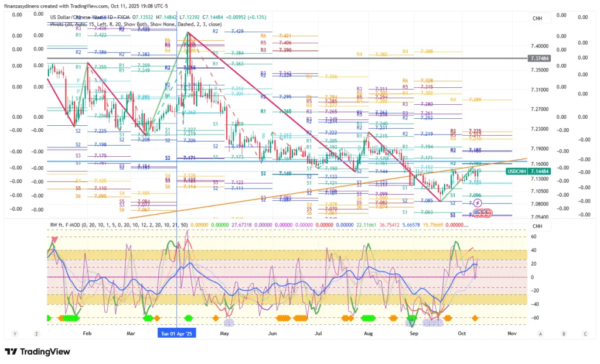
Task: Select the Y scale label below chart
Action: 16,334
